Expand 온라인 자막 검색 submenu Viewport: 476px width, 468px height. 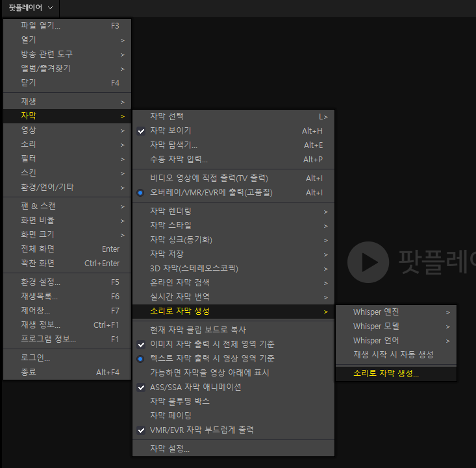click(x=233, y=283)
